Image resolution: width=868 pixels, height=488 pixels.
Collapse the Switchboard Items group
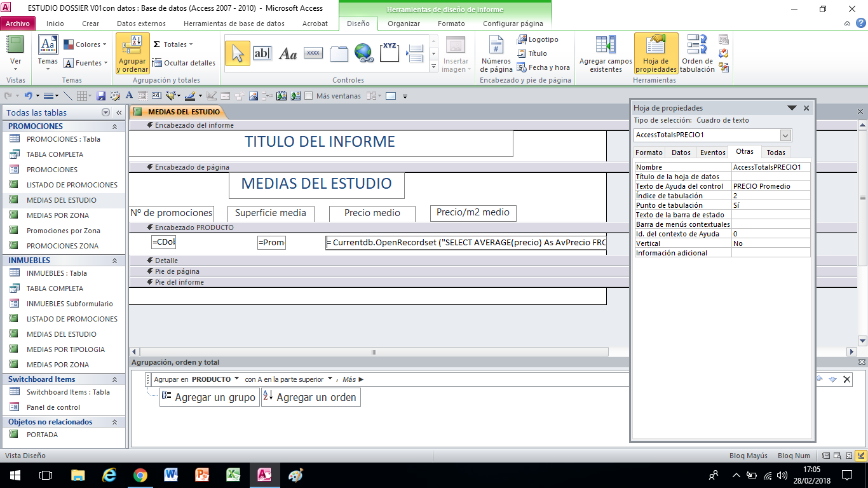(x=115, y=379)
